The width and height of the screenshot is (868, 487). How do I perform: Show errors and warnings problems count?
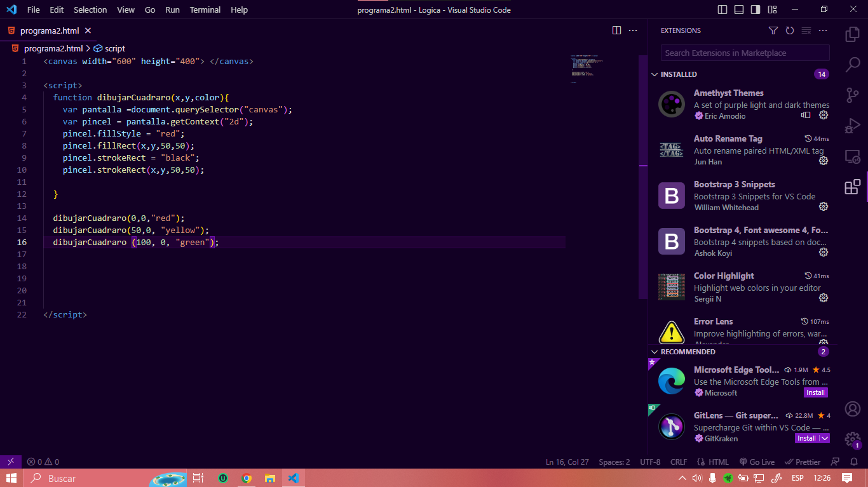tap(43, 462)
